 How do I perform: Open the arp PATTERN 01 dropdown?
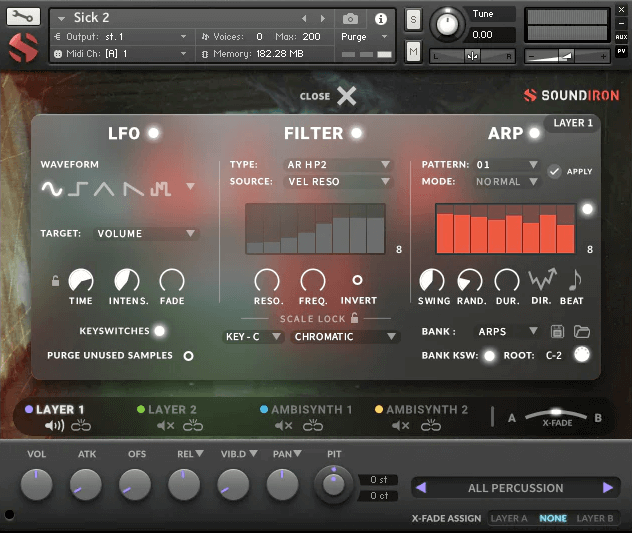pos(507,164)
